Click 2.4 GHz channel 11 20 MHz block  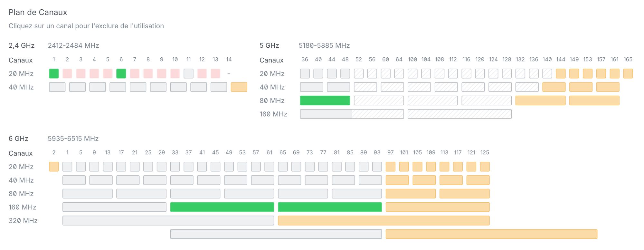[x=188, y=73]
